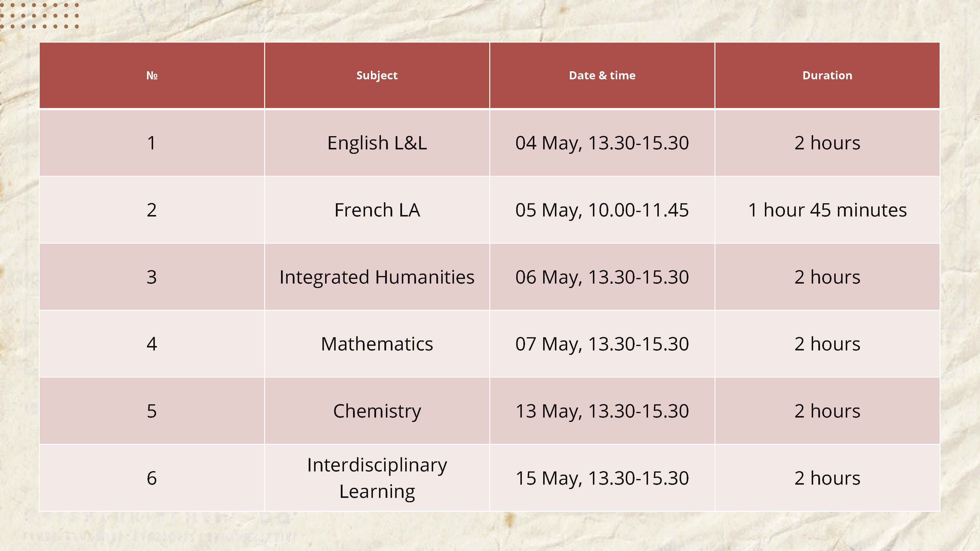Select the "French LA" subject cell

tap(377, 210)
